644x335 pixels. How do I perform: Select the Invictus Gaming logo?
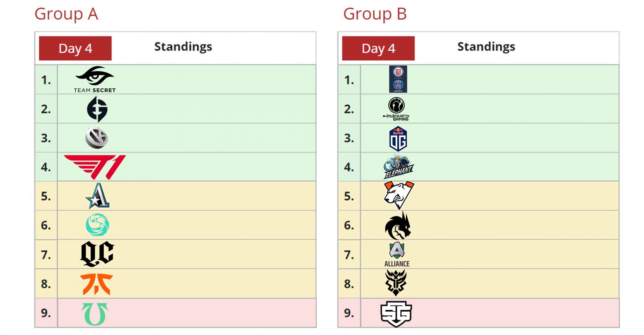point(396,109)
